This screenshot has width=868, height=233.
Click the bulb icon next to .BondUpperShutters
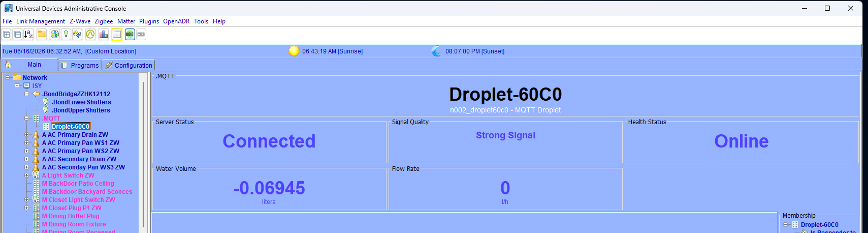[x=46, y=110]
